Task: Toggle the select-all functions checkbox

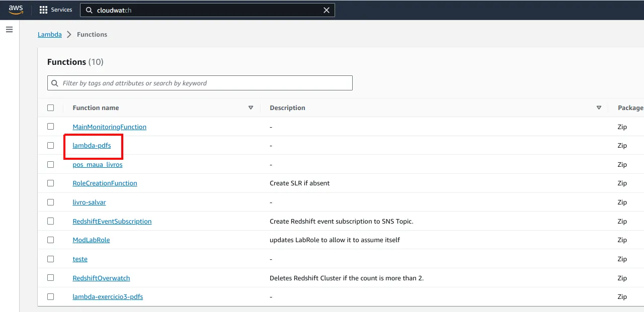Action: pos(50,108)
